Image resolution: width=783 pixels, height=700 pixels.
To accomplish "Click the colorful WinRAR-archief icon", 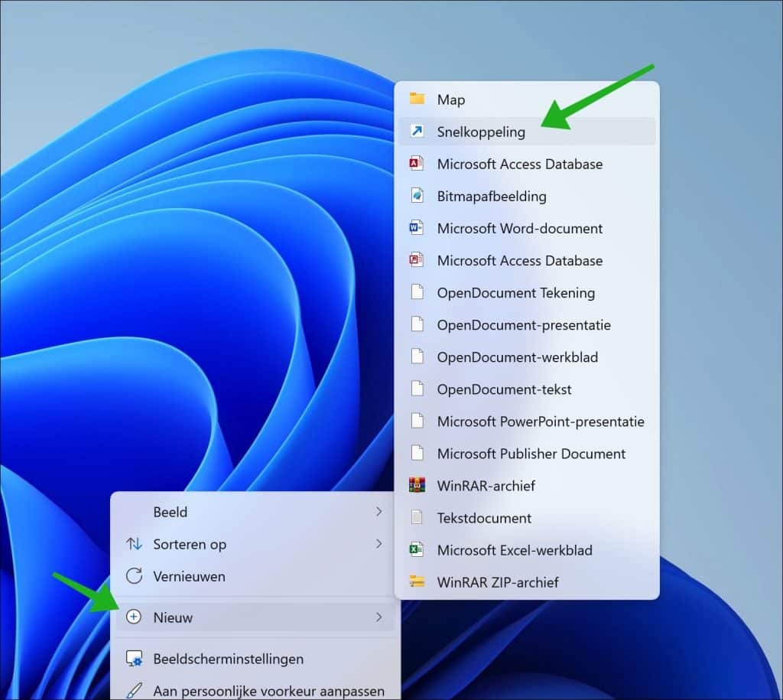I will click(417, 485).
